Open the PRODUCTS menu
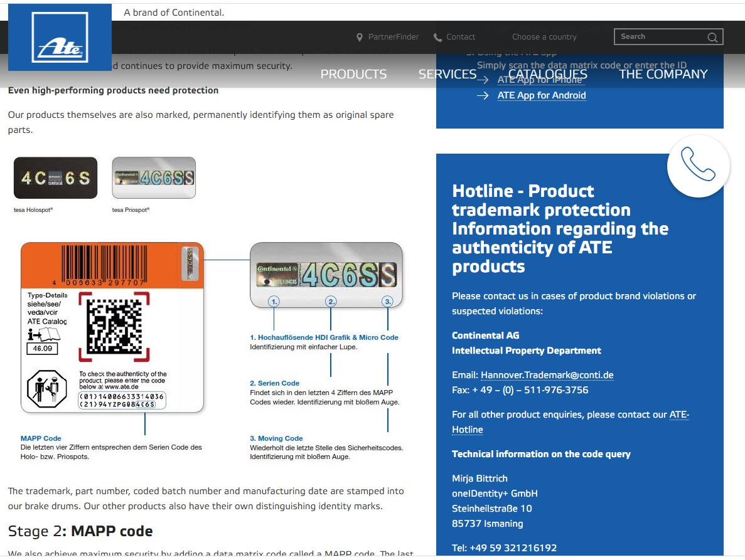The width and height of the screenshot is (745, 560). pos(353,74)
